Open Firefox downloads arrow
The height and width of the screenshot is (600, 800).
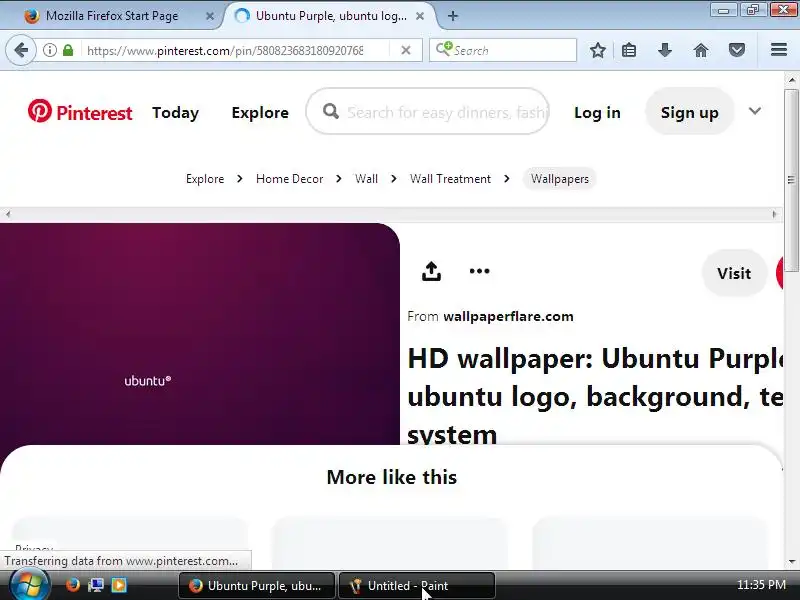[x=665, y=50]
